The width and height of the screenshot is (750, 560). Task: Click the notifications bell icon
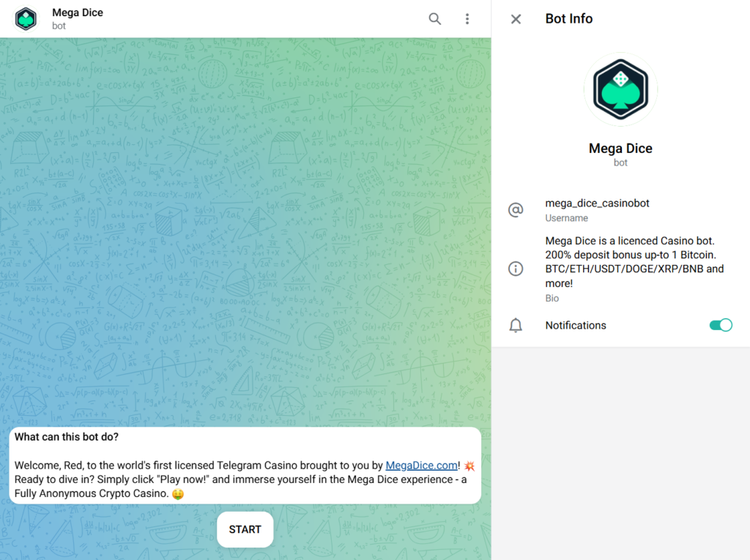516,325
